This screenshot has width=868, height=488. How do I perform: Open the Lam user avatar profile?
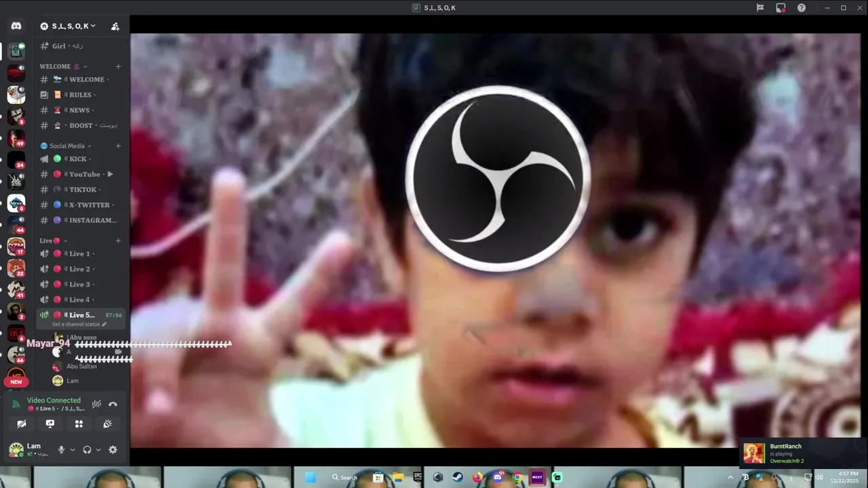16,449
